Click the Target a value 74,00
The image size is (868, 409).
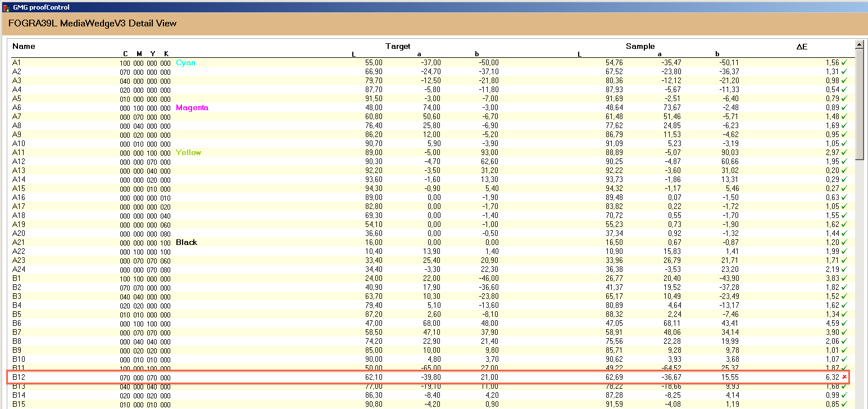coord(432,107)
